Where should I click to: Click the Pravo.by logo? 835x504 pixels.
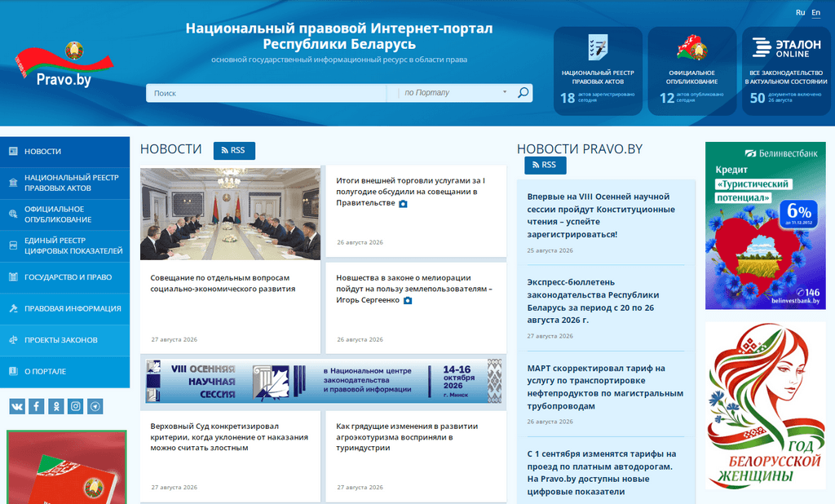click(64, 64)
